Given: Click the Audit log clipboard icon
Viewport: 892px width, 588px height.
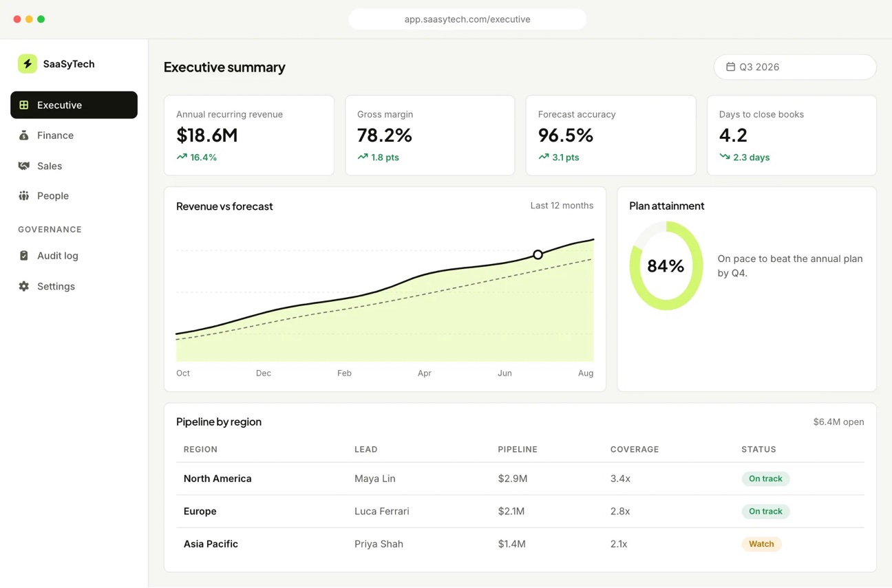Looking at the screenshot, I should click(x=24, y=256).
